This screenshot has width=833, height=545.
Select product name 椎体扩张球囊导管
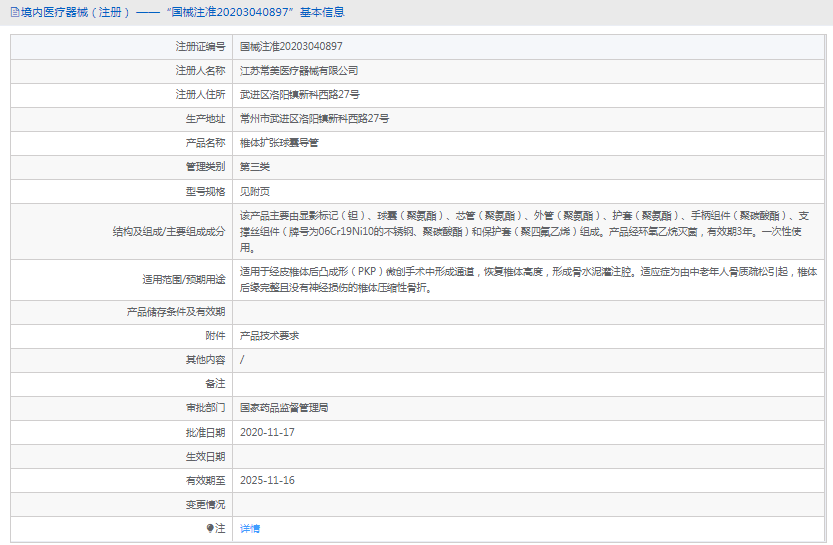(x=279, y=143)
